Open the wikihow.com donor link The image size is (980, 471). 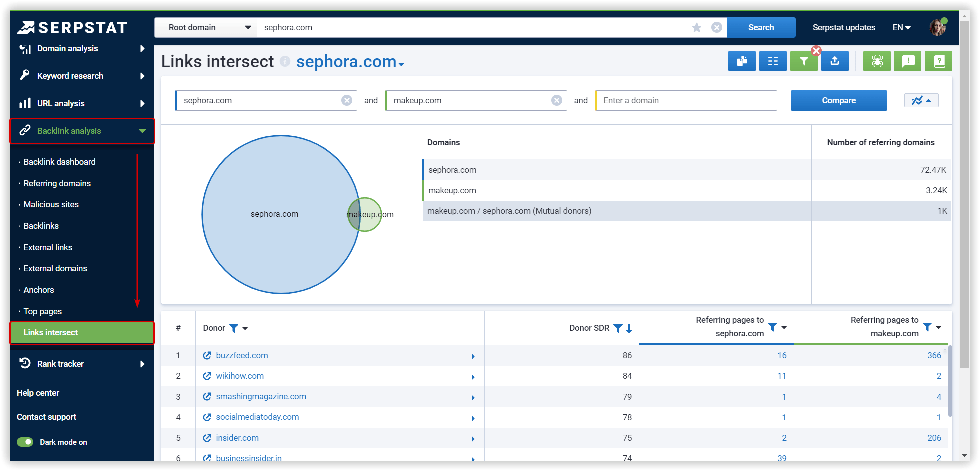click(x=240, y=376)
